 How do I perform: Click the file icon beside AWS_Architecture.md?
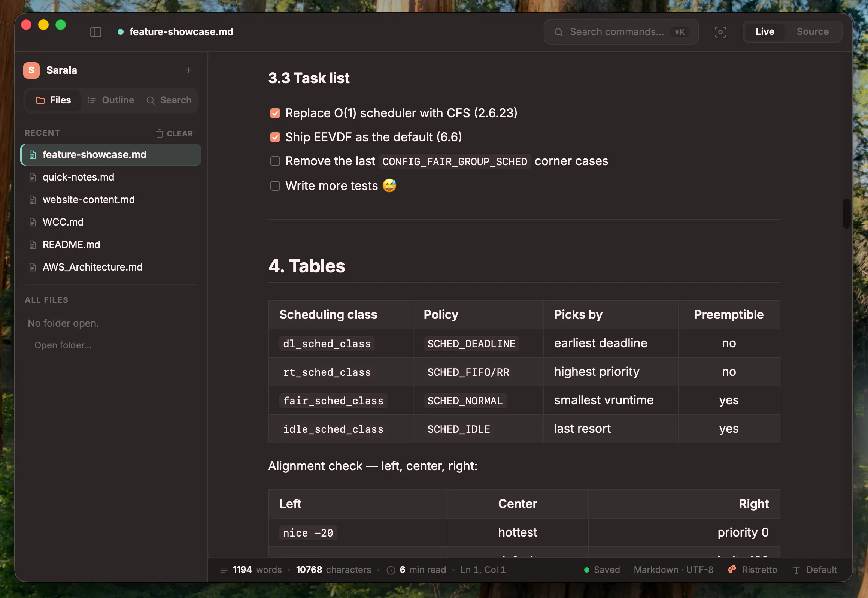point(33,267)
